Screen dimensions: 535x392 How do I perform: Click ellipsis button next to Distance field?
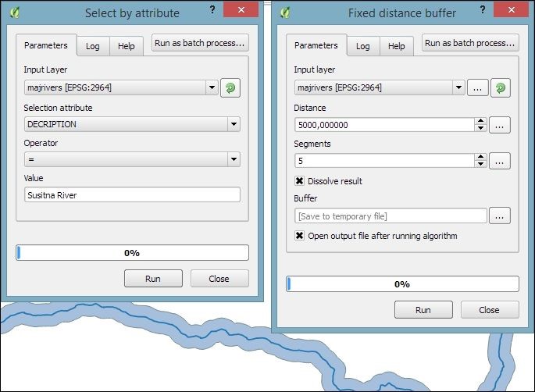[501, 124]
